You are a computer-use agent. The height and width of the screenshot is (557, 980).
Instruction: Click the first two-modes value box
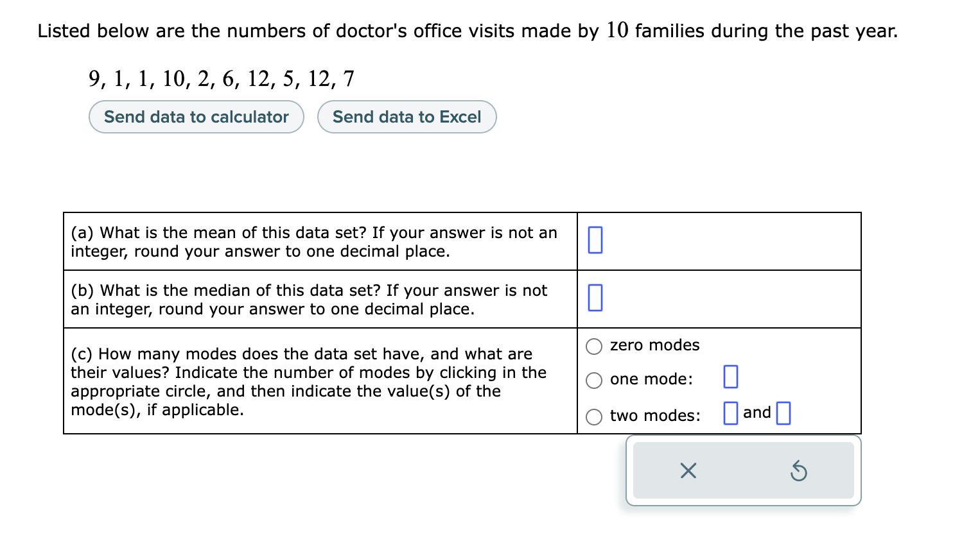click(730, 413)
